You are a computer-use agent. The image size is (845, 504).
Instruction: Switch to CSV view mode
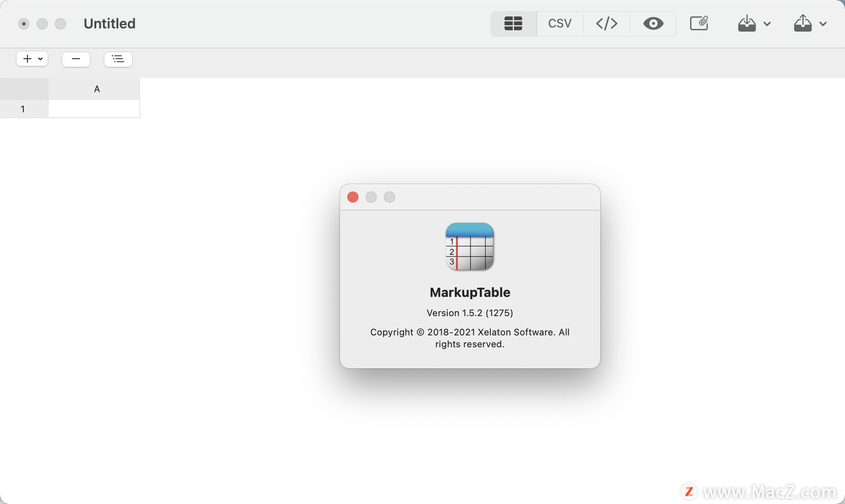pyautogui.click(x=560, y=23)
